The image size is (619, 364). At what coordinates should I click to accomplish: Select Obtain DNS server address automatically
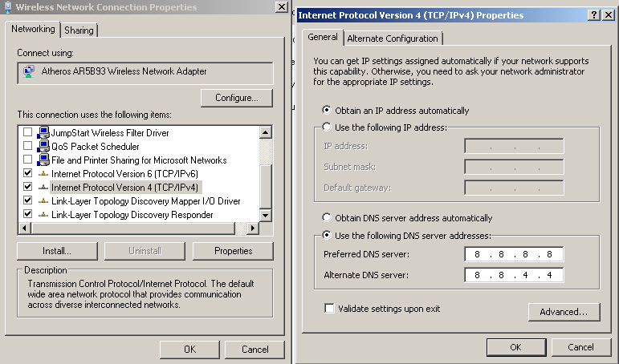point(327,218)
